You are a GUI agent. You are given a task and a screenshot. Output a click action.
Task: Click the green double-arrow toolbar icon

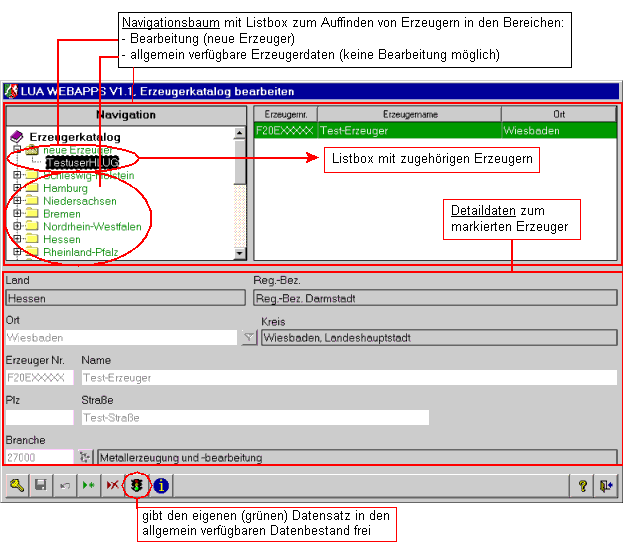89,485
